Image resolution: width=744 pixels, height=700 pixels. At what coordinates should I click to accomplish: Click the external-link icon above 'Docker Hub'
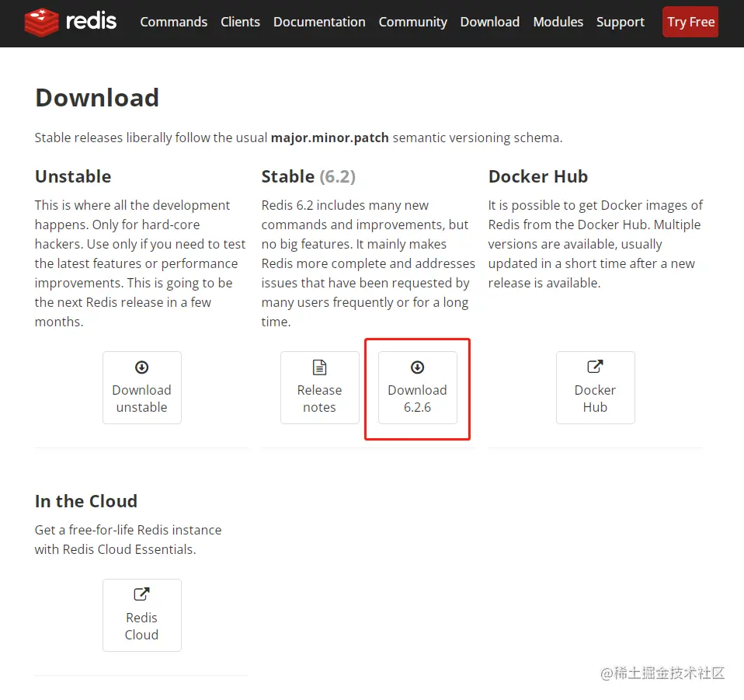(x=595, y=367)
